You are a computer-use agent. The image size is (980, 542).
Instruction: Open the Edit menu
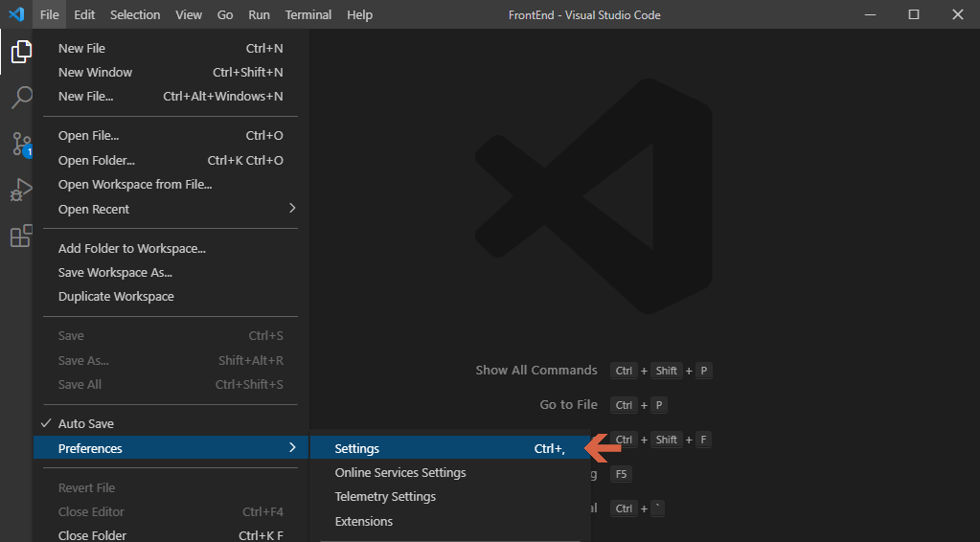(x=84, y=14)
